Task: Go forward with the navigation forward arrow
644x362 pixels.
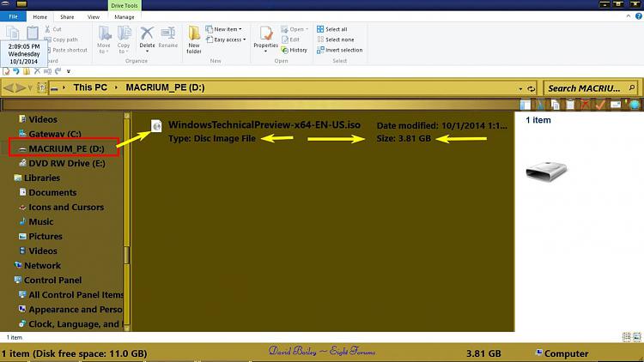Action: (x=21, y=87)
